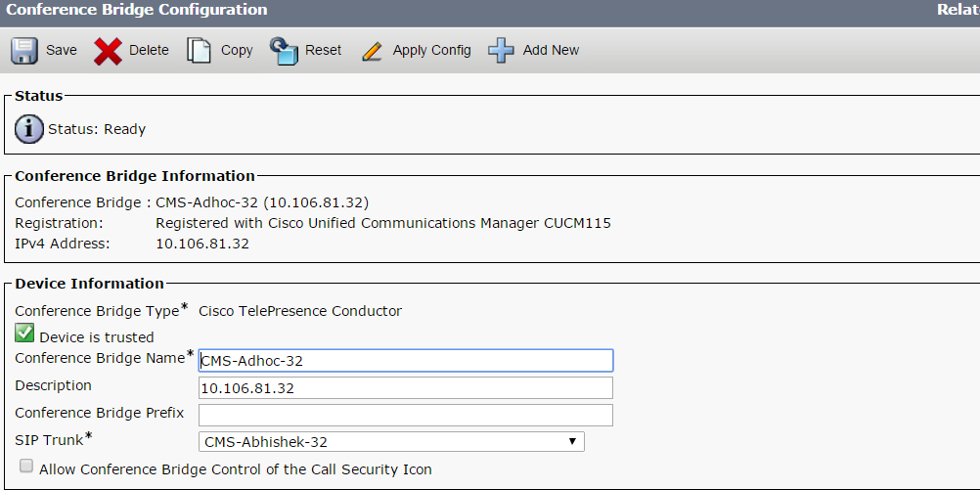Click the Status information icon
The width and height of the screenshot is (980, 490).
[29, 128]
